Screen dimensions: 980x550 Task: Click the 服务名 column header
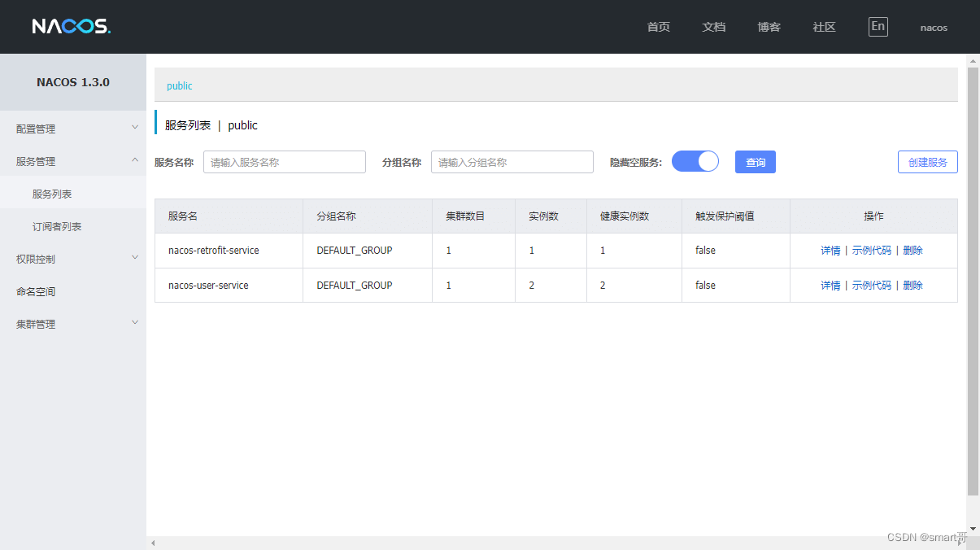[x=229, y=216]
